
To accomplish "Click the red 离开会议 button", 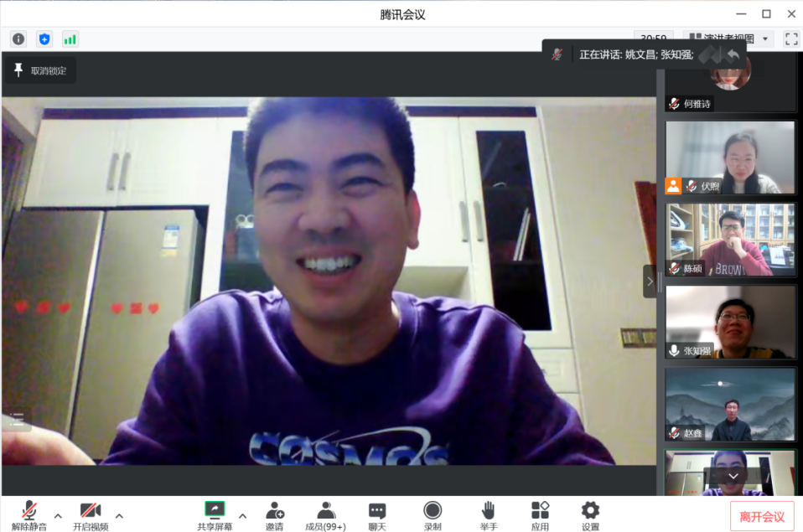I will (762, 516).
